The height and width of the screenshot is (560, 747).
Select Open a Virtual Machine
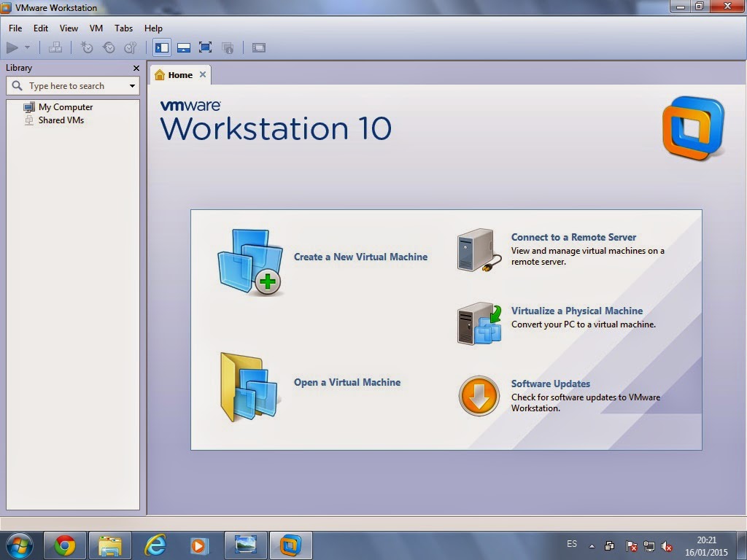tap(347, 382)
